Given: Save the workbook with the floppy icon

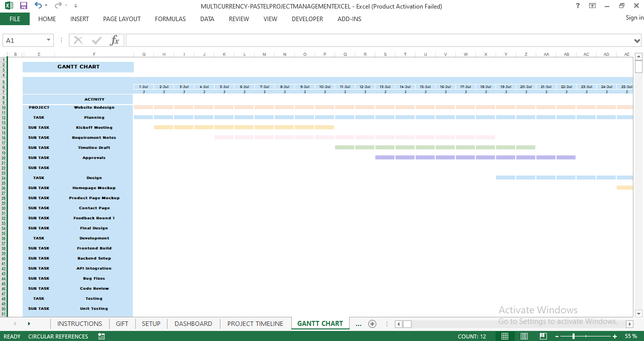Looking at the screenshot, I should (24, 6).
